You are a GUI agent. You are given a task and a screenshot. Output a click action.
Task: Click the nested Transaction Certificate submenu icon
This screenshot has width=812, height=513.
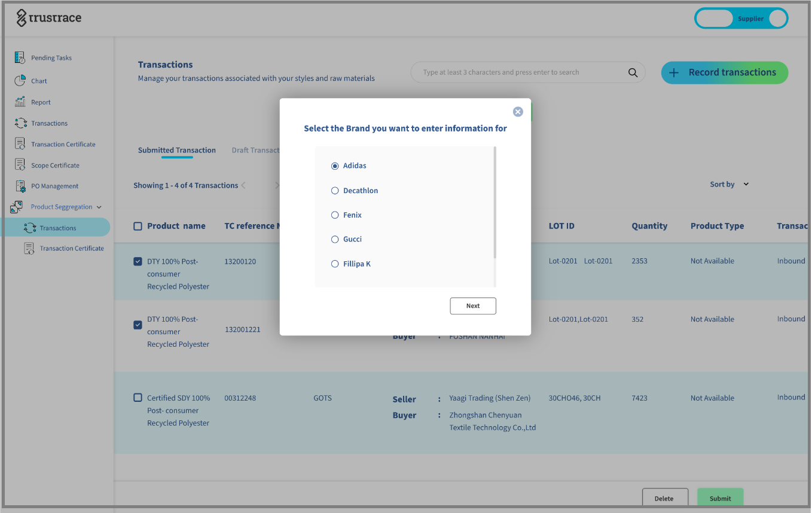[29, 248]
